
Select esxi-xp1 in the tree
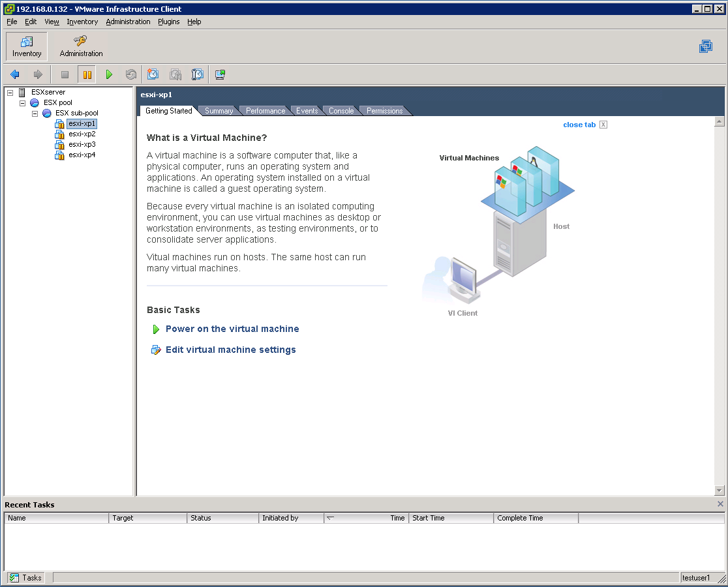[x=82, y=123]
